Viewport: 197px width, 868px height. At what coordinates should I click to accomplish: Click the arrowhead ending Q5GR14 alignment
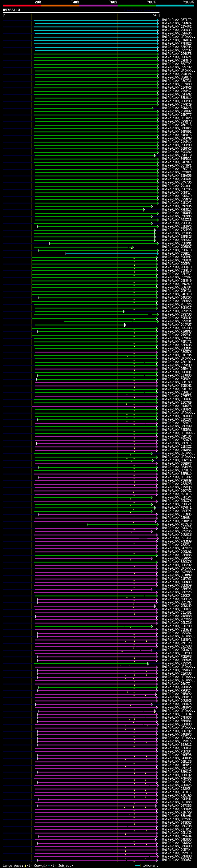pyautogui.click(x=158, y=254)
